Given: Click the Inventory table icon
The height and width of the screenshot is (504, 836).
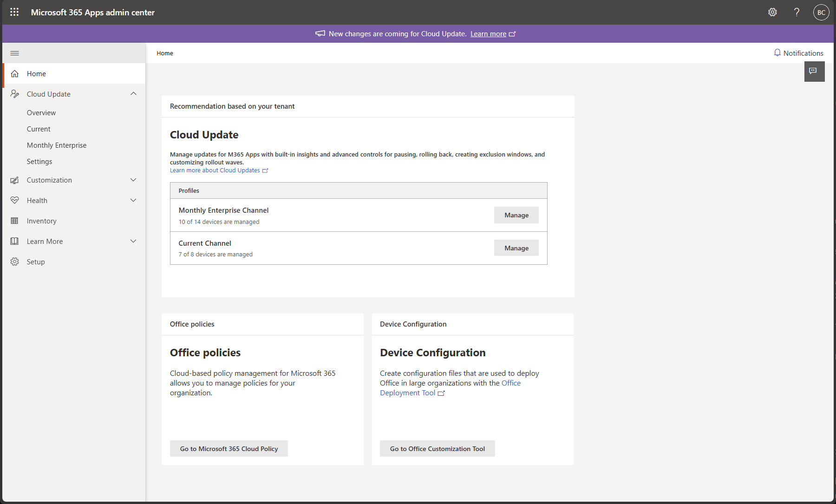Looking at the screenshot, I should pyautogui.click(x=15, y=221).
